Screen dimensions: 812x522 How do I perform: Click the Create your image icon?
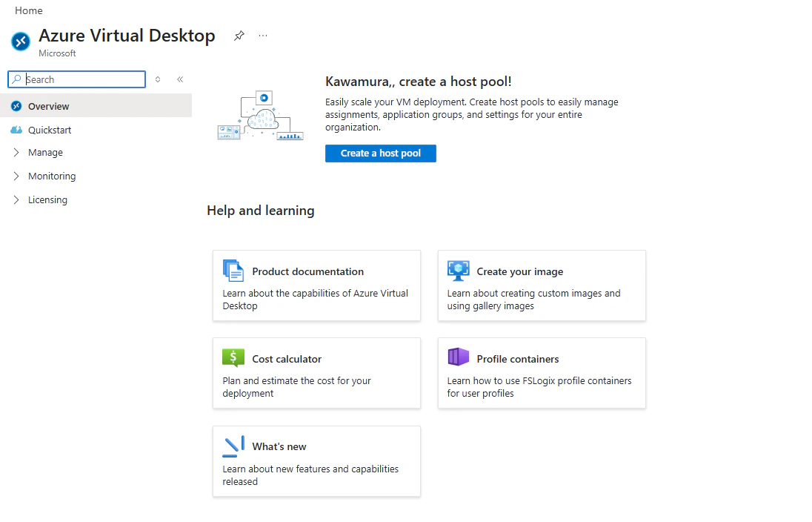click(x=459, y=271)
